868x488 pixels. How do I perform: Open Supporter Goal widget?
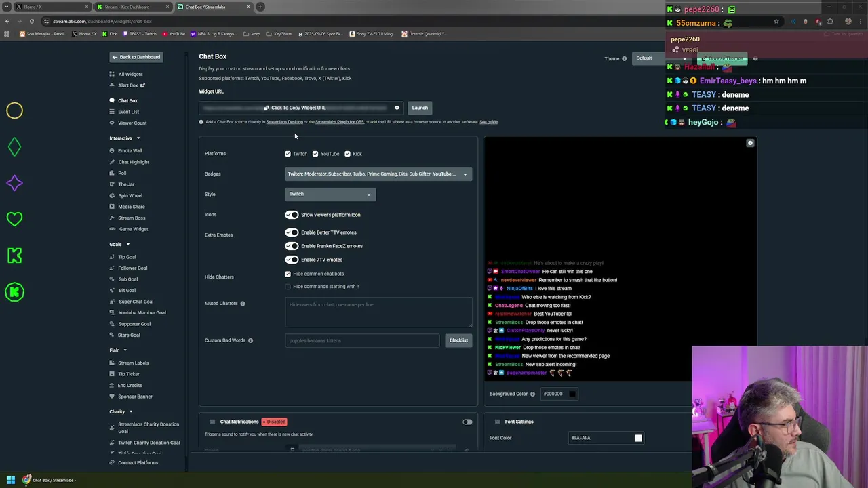click(134, 324)
